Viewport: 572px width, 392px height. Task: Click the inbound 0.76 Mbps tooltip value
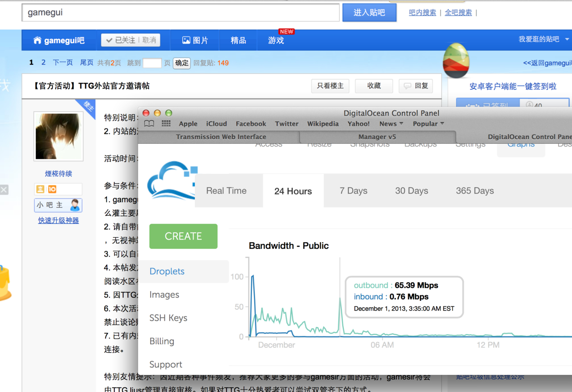[409, 296]
